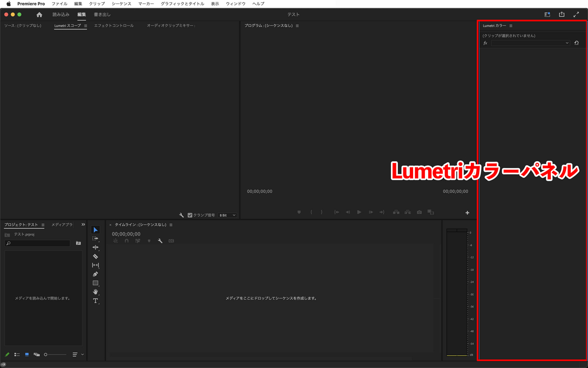Click the Quick Export share icon
Viewport: 588px width, 368px height.
tap(562, 15)
